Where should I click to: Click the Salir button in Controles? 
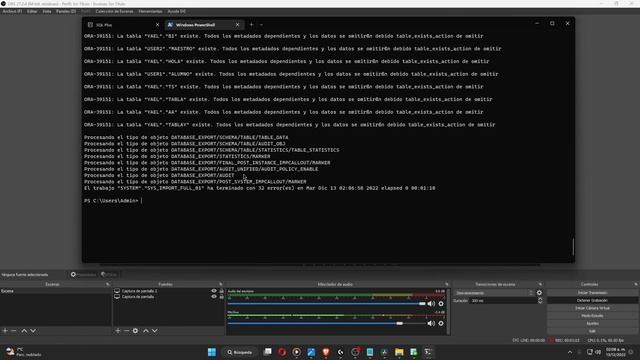tap(592, 331)
